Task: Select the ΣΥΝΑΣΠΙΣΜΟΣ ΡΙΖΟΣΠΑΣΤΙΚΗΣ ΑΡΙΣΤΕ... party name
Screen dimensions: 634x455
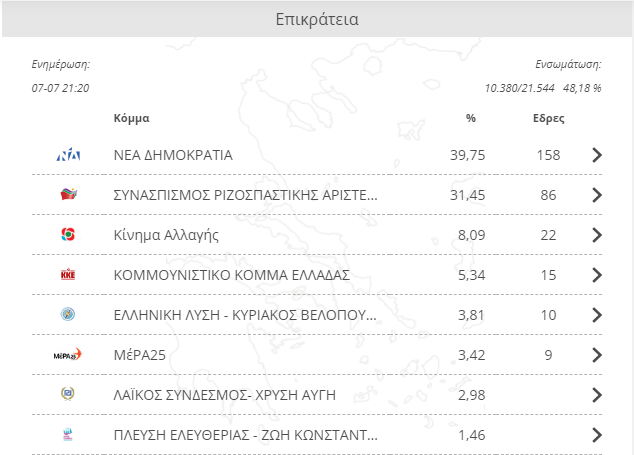Action: pos(245,195)
